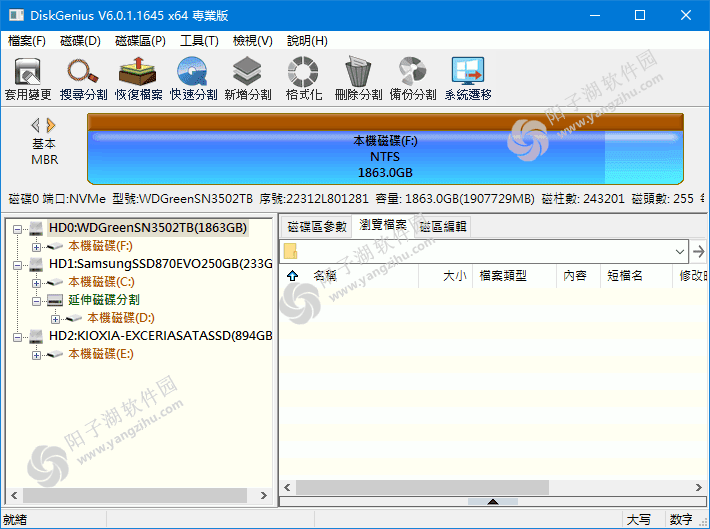Click file list scrollbar right arrow
Image resolution: width=710 pixels, height=529 pixels.
(x=699, y=487)
